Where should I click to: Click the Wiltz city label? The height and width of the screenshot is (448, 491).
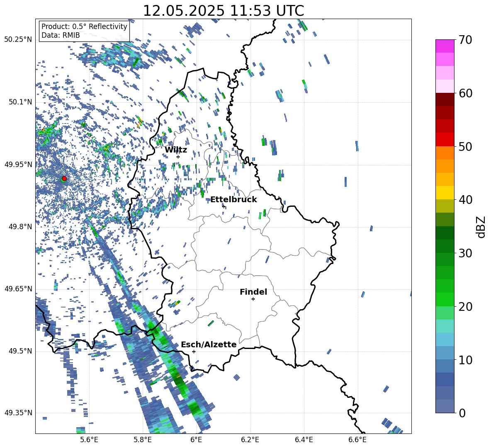(176, 150)
